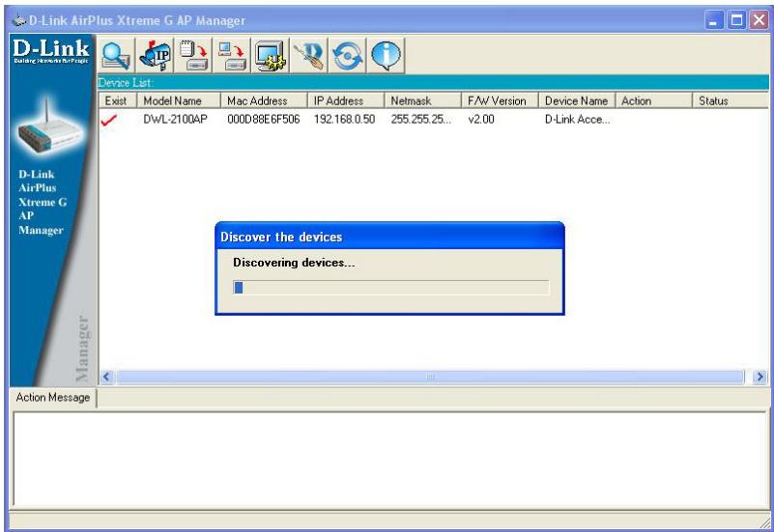Close the AP Manager window
774x532 pixels.
(x=760, y=20)
